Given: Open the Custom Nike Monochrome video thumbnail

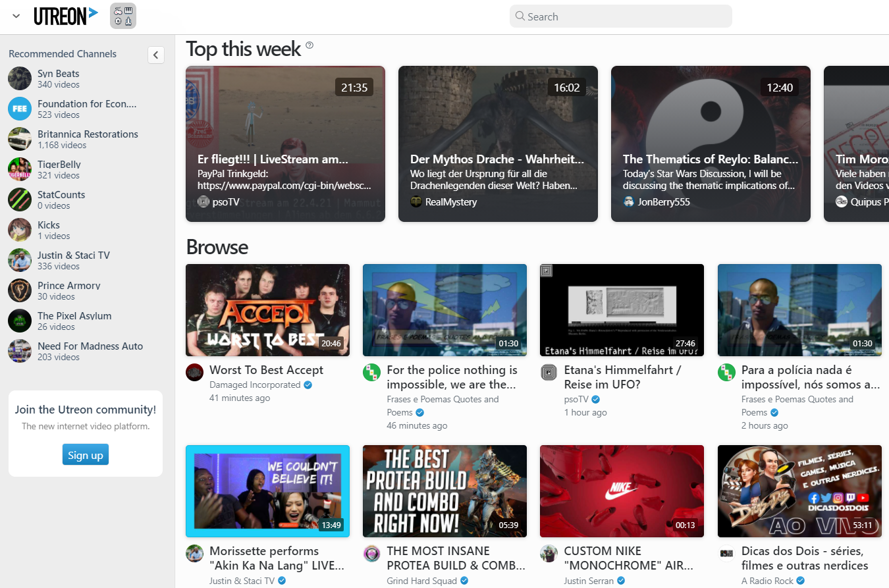Looking at the screenshot, I should tap(622, 491).
